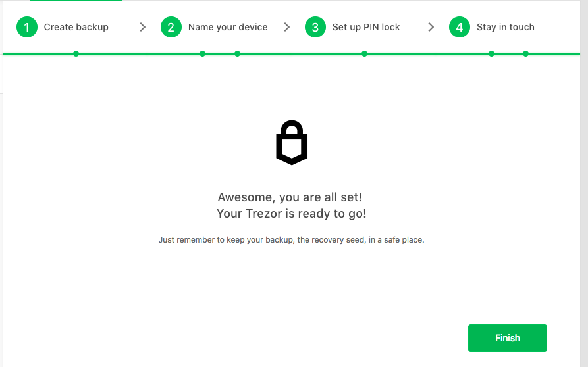Click the green step 1 circle icon

click(x=27, y=27)
